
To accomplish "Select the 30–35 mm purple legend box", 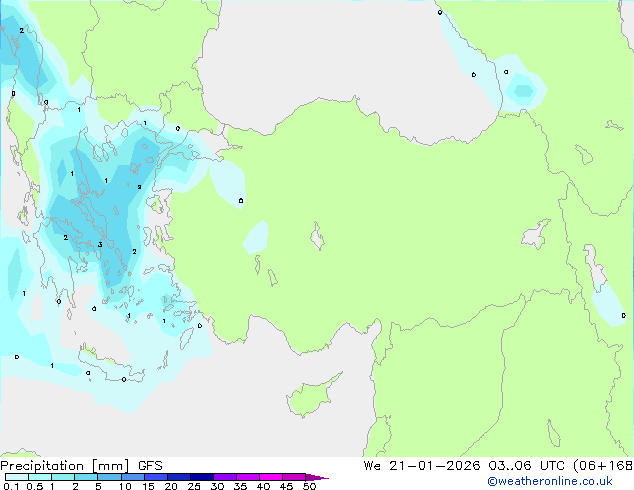I will [225, 477].
